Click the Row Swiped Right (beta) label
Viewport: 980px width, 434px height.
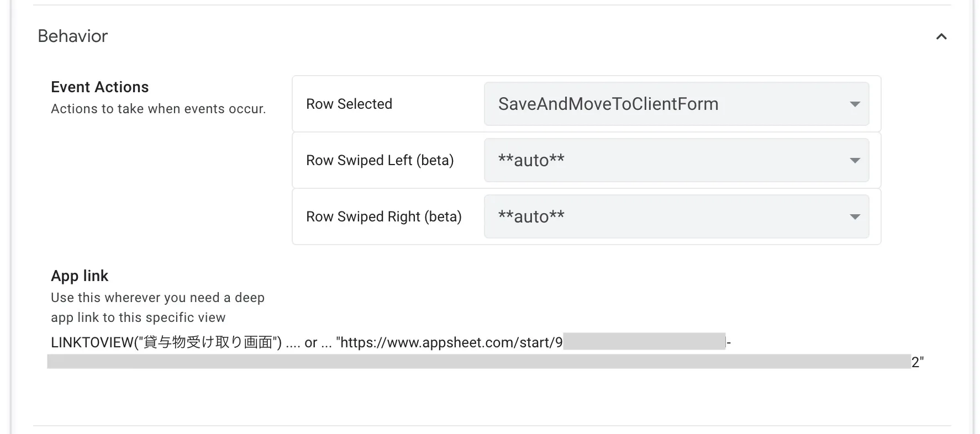pyautogui.click(x=383, y=216)
